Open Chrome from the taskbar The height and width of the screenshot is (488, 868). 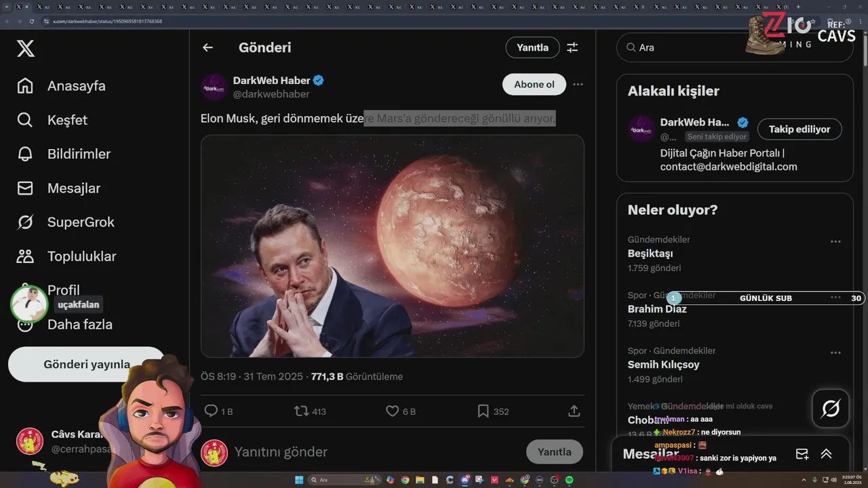pos(405,480)
